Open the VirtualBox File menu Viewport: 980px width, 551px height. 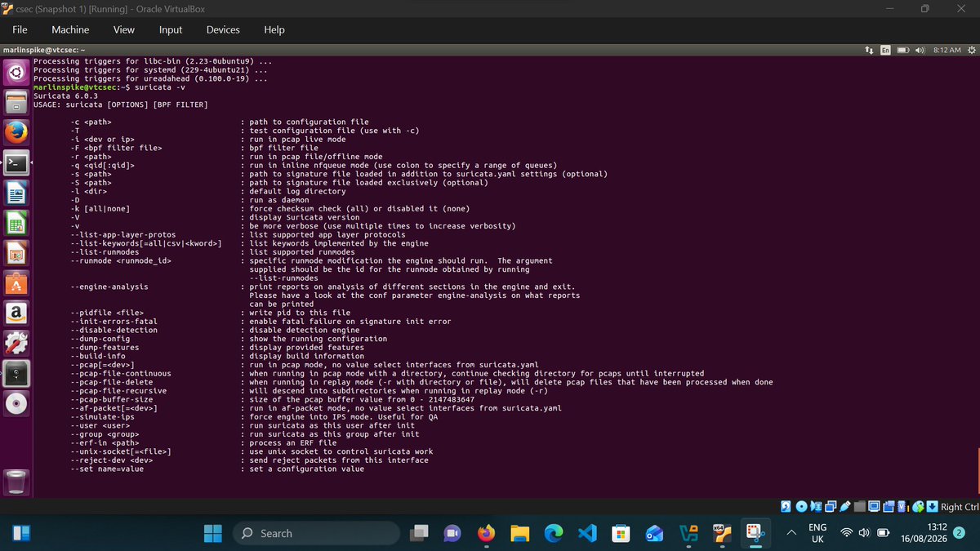(20, 29)
